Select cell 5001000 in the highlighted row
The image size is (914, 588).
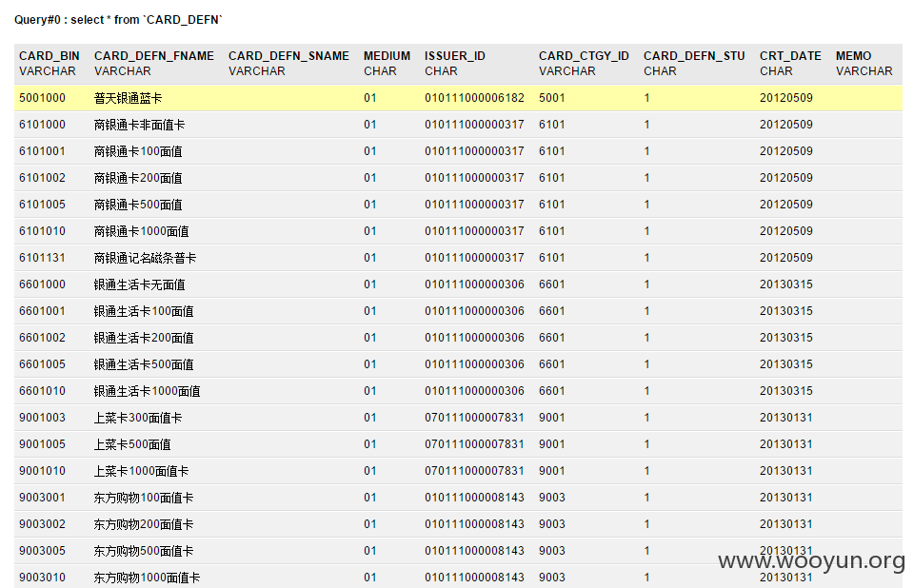click(42, 98)
